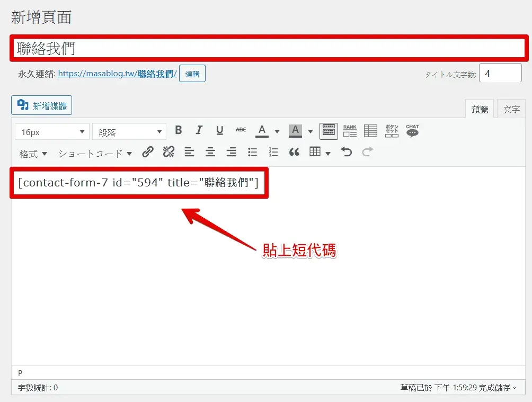The height and width of the screenshot is (402, 532).
Task: Toggle the toolbar keyboard icon
Action: click(329, 131)
